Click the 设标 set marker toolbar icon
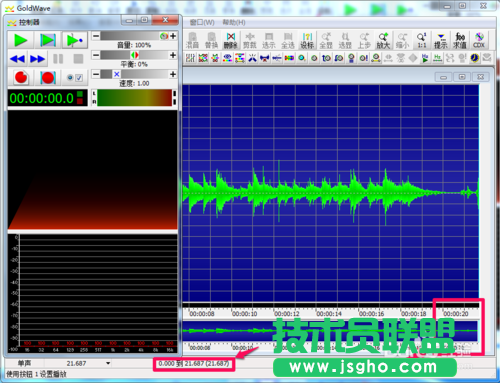Screen dimensions: 500x383 307,40
